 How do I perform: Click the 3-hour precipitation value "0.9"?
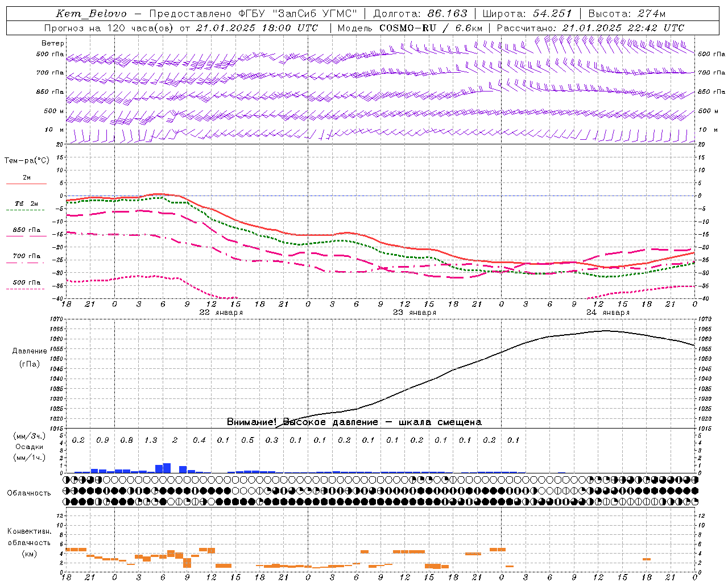[x=102, y=440]
